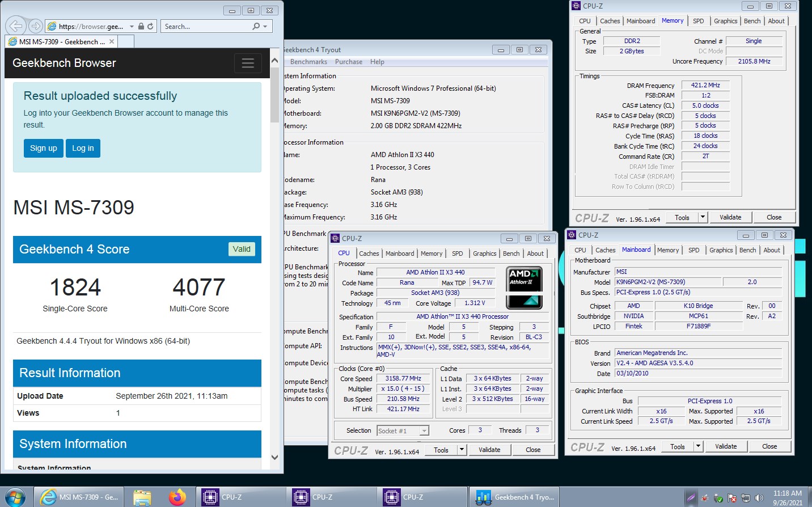This screenshot has width=812, height=507.
Task: Open Tools dropdown arrow in CPU window
Action: [462, 450]
